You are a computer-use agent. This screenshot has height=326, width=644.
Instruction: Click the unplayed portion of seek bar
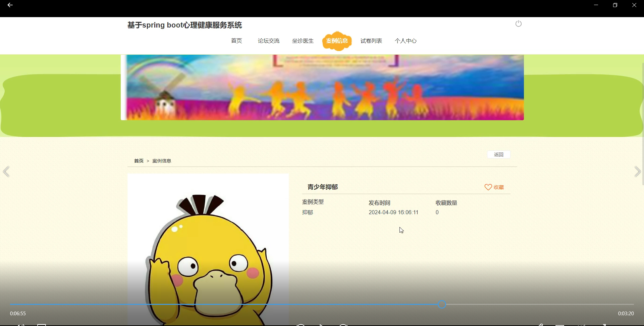click(x=540, y=304)
